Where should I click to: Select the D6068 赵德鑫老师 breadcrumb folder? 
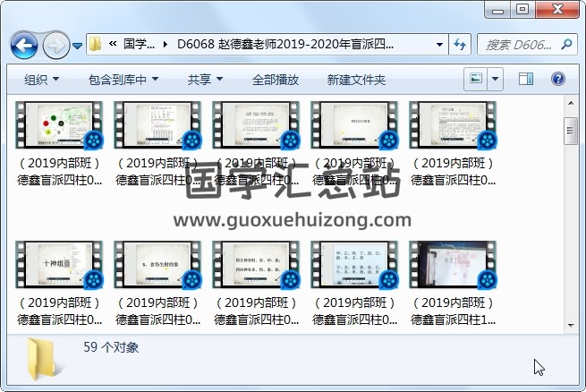pyautogui.click(x=285, y=44)
